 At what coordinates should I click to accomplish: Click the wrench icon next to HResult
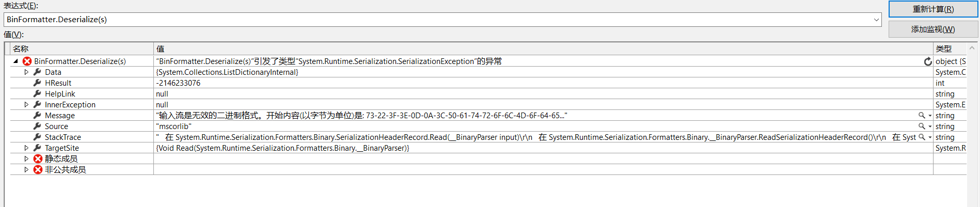coord(37,83)
